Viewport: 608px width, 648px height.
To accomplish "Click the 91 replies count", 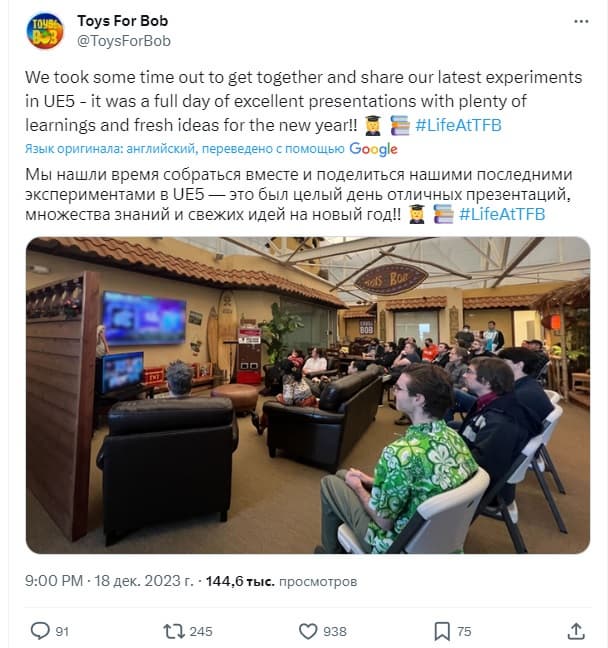I will 62,631.
